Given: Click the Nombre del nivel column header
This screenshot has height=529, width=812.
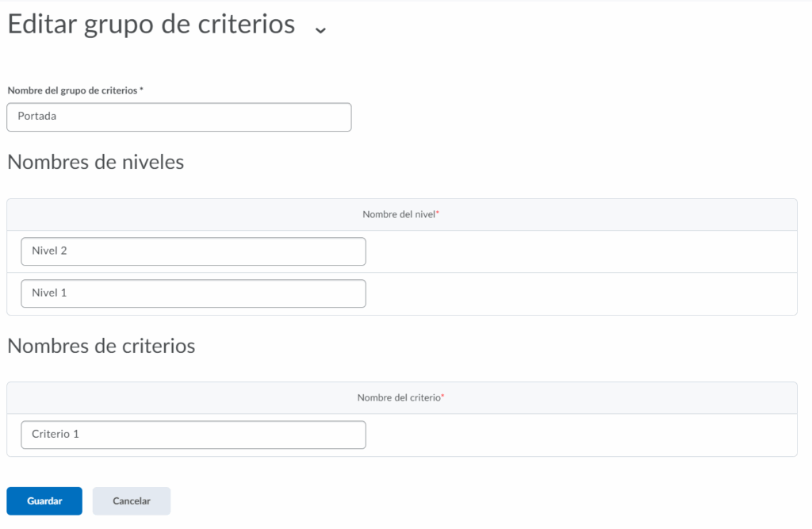Looking at the screenshot, I should [x=399, y=214].
